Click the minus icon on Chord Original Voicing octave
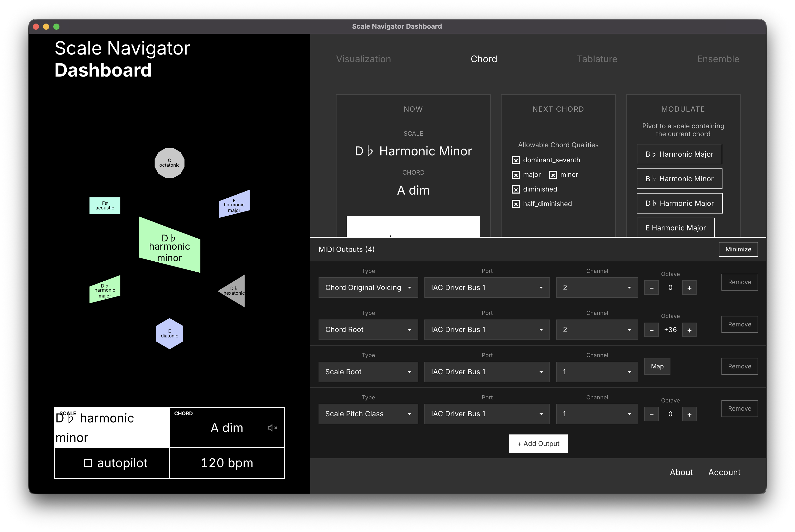This screenshot has width=795, height=532. click(x=651, y=287)
